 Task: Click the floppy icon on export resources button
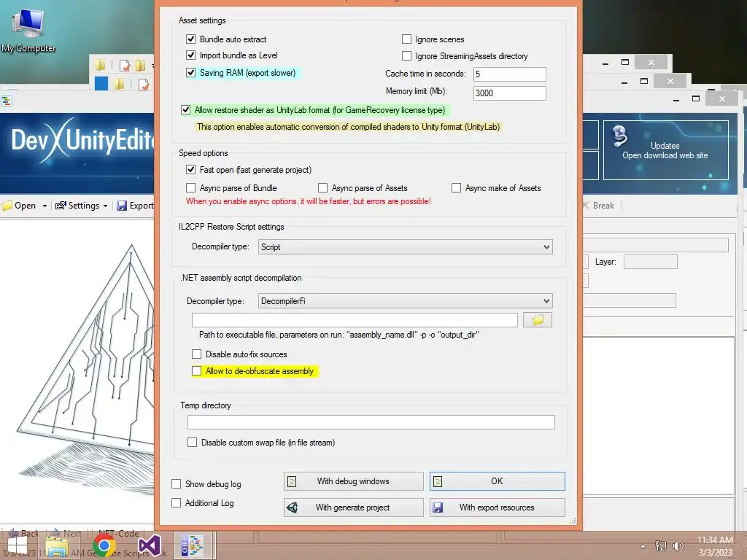tap(438, 507)
